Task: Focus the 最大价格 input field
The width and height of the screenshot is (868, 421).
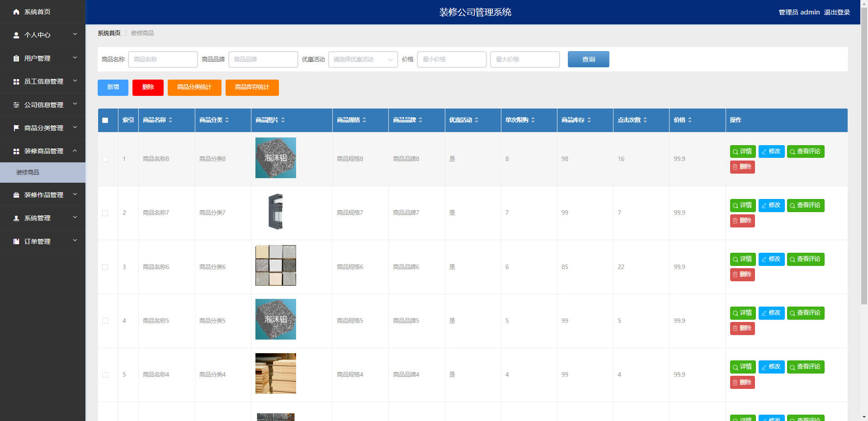Action: [x=525, y=59]
